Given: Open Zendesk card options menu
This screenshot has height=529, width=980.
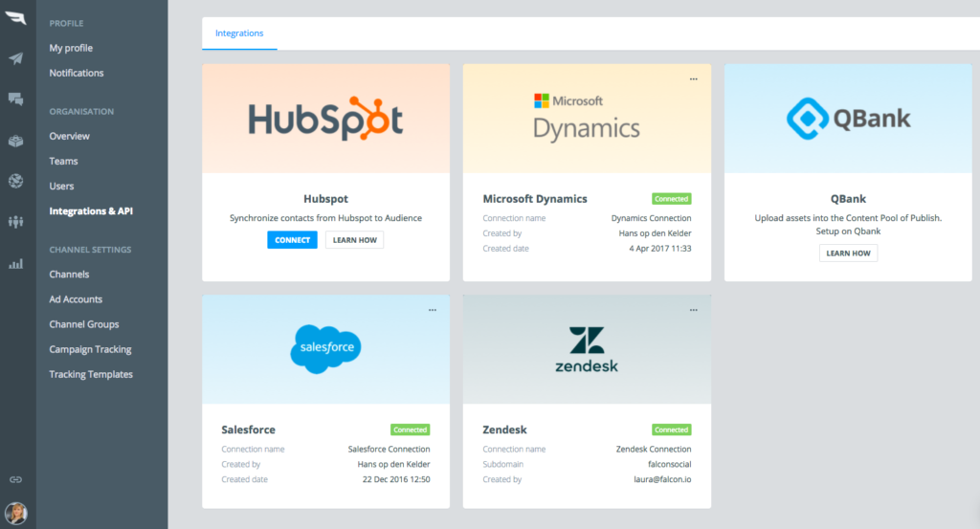Looking at the screenshot, I should click(693, 310).
